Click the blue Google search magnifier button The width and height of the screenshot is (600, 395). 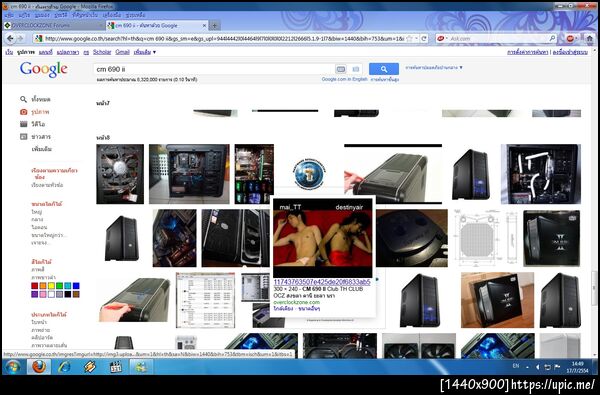click(x=384, y=69)
